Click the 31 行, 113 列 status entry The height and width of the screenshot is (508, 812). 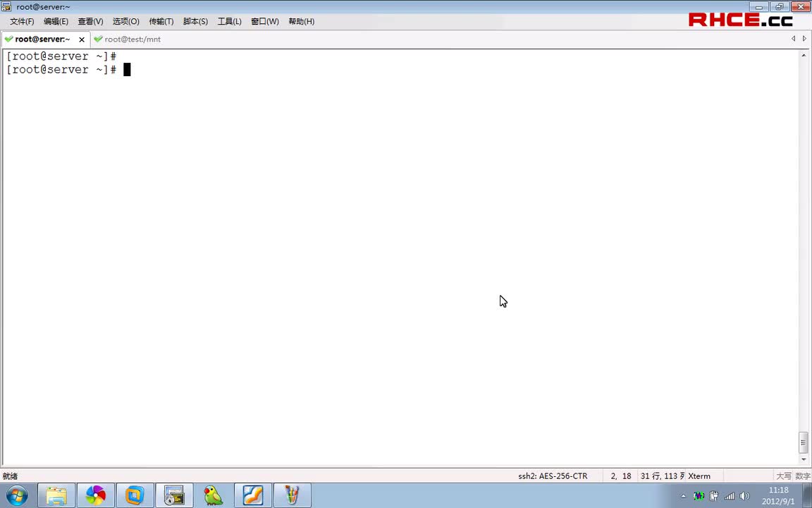pos(663,476)
